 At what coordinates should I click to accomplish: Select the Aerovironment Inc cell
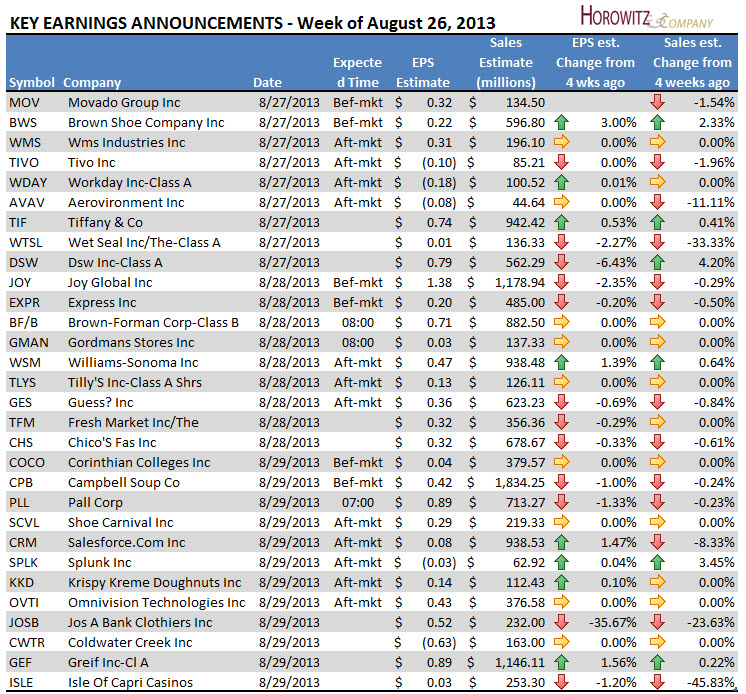click(126, 202)
